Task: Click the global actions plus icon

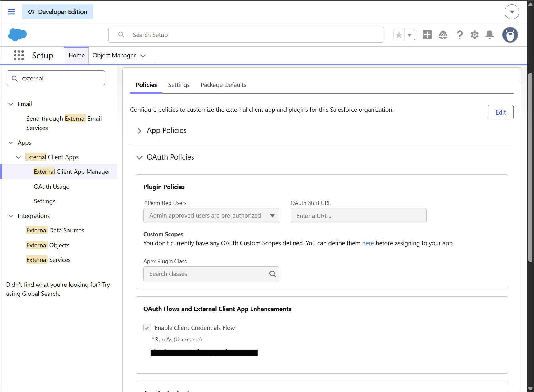Action: 427,35
